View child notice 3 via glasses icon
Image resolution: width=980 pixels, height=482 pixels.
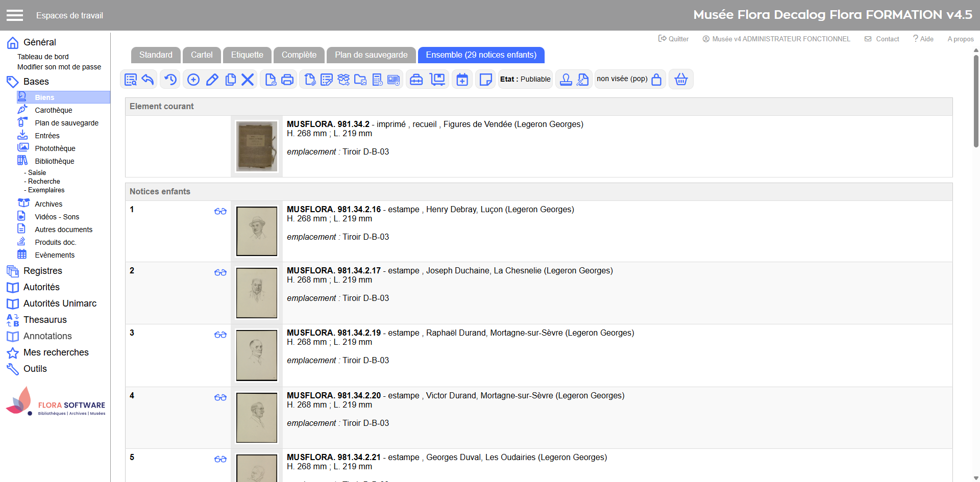pyautogui.click(x=220, y=335)
